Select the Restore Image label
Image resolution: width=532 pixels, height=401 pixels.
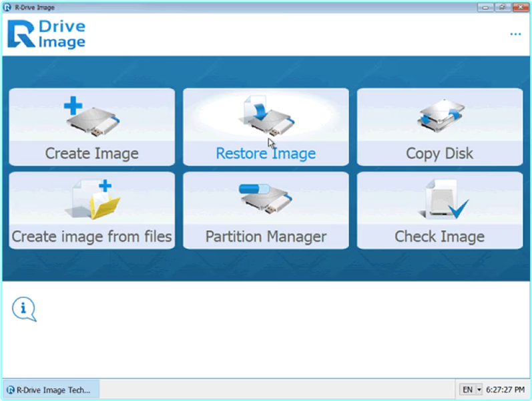[266, 153]
